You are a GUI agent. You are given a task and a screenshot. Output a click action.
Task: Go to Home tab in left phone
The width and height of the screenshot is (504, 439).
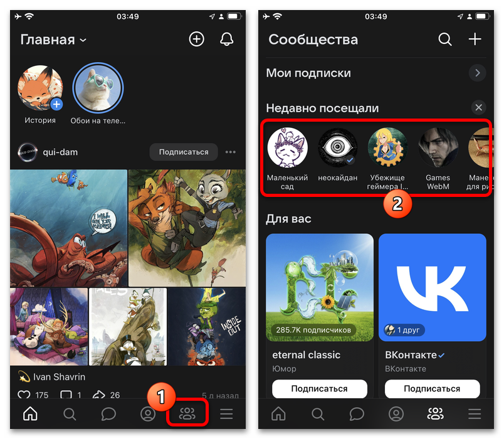(30, 414)
